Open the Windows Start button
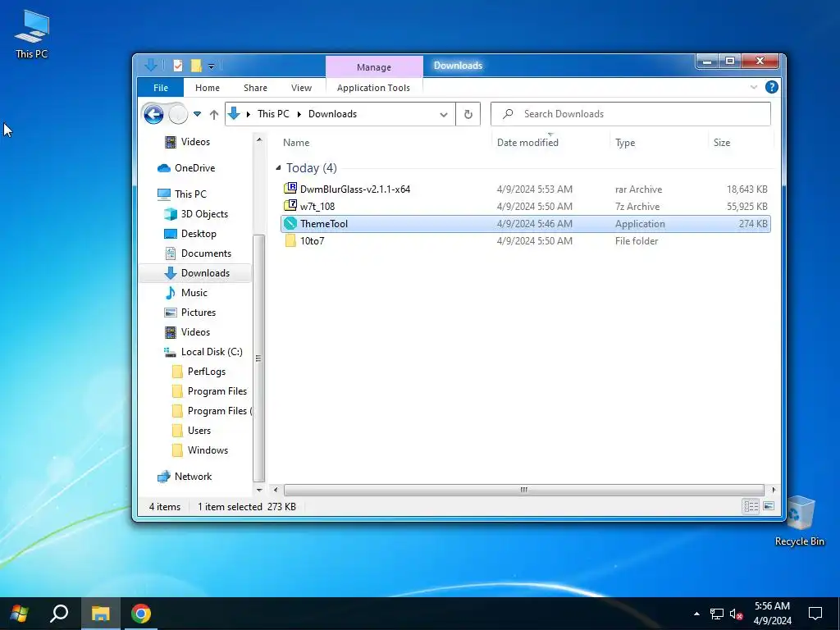The image size is (840, 630). [20, 614]
